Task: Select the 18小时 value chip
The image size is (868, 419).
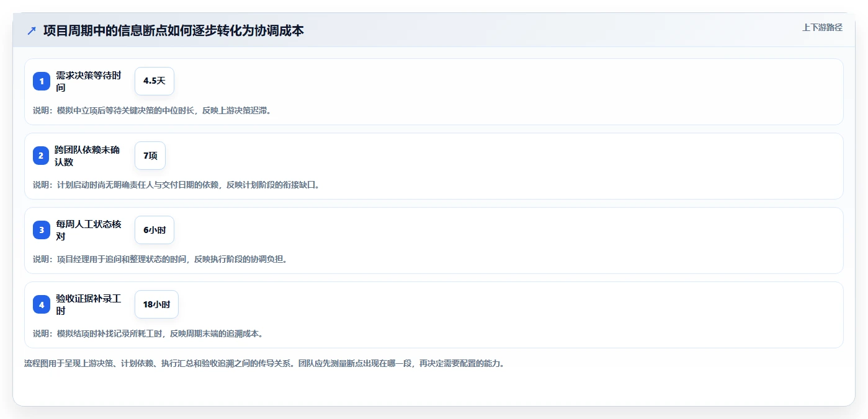Action: click(x=156, y=304)
